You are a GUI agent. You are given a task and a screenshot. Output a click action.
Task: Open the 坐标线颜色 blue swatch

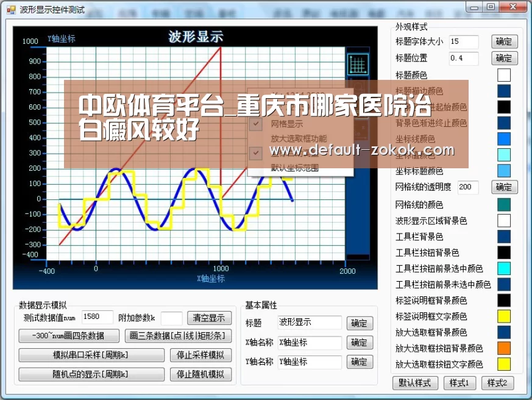click(x=504, y=139)
